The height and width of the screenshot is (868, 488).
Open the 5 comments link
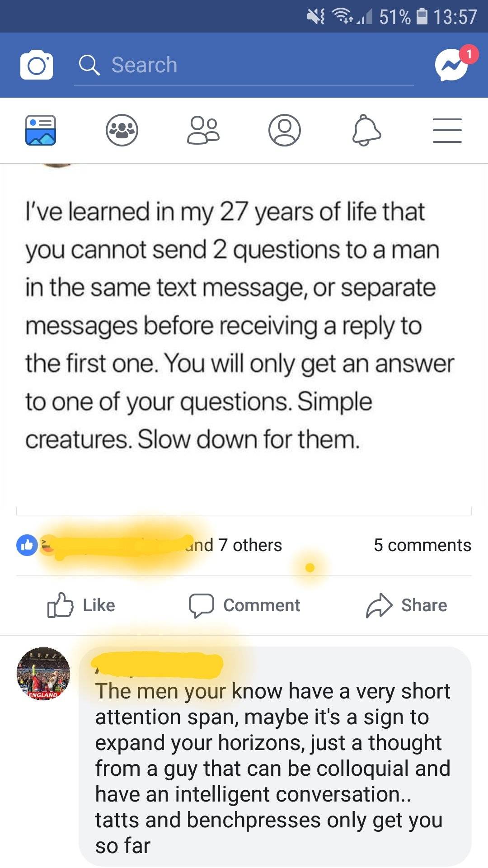coord(422,545)
